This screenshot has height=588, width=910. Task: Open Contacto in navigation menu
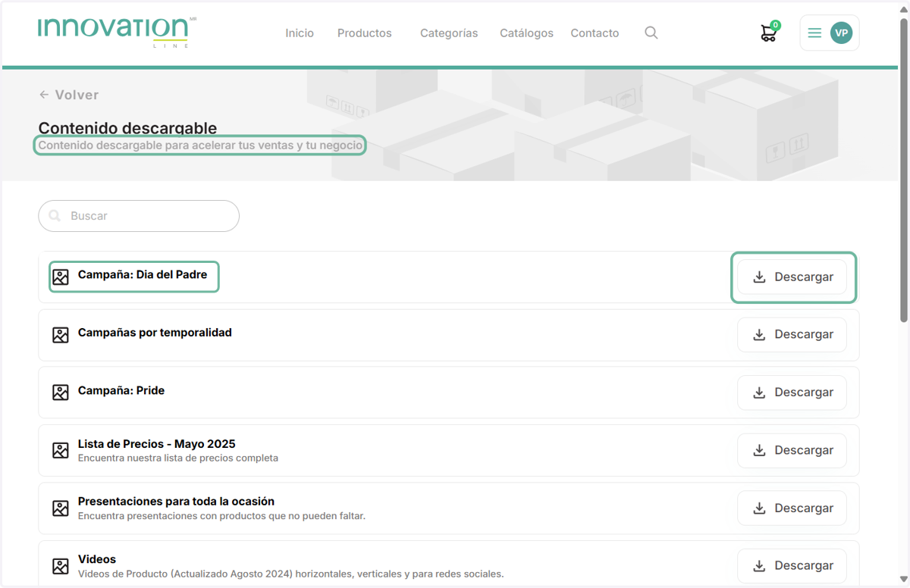click(595, 33)
